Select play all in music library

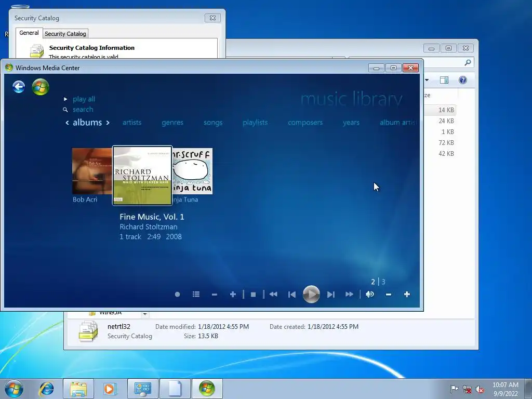[84, 99]
